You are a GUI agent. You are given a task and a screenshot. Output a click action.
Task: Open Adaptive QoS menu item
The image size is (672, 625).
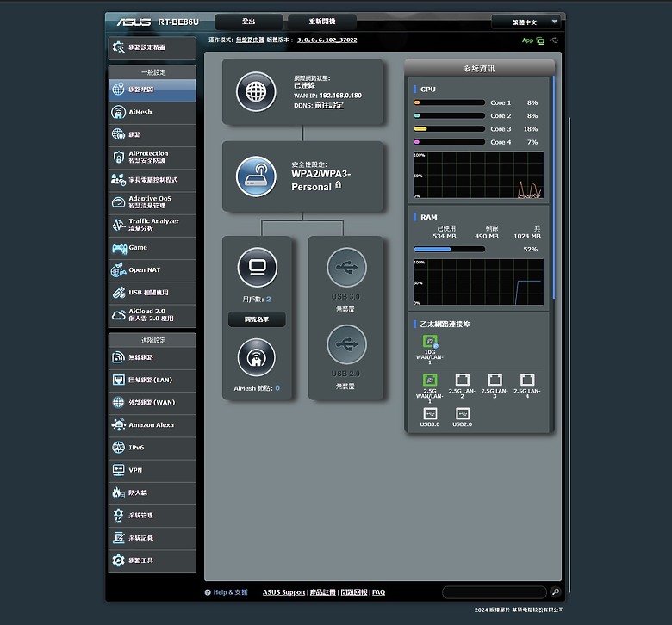pyautogui.click(x=152, y=202)
